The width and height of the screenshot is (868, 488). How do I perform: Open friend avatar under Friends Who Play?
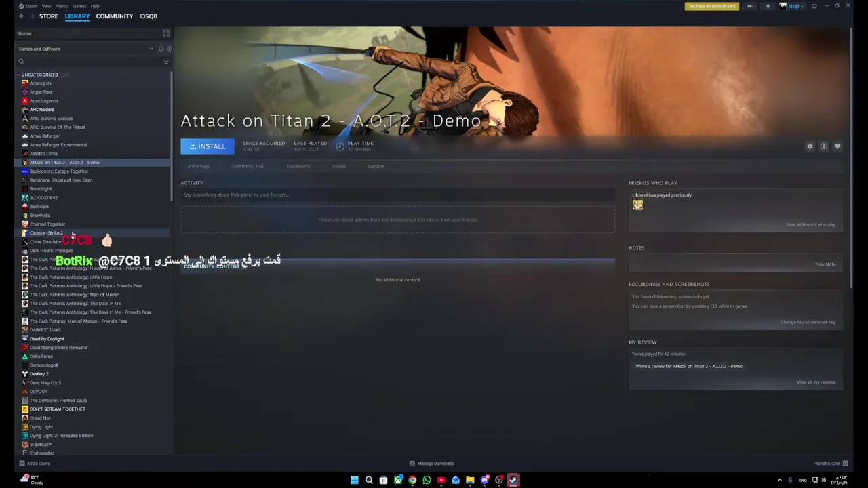click(638, 205)
